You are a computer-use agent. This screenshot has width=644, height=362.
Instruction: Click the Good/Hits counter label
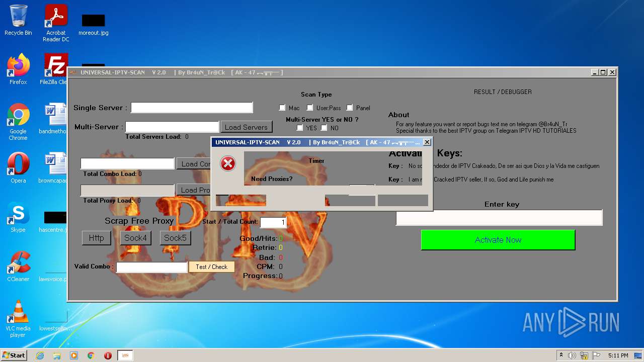(258, 238)
